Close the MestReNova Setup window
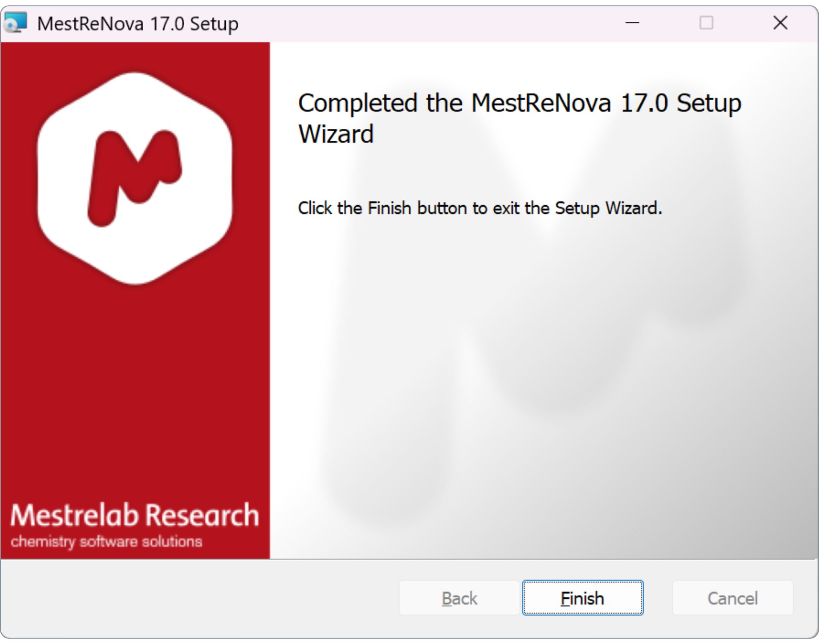This screenshot has height=644, width=819. (780, 23)
